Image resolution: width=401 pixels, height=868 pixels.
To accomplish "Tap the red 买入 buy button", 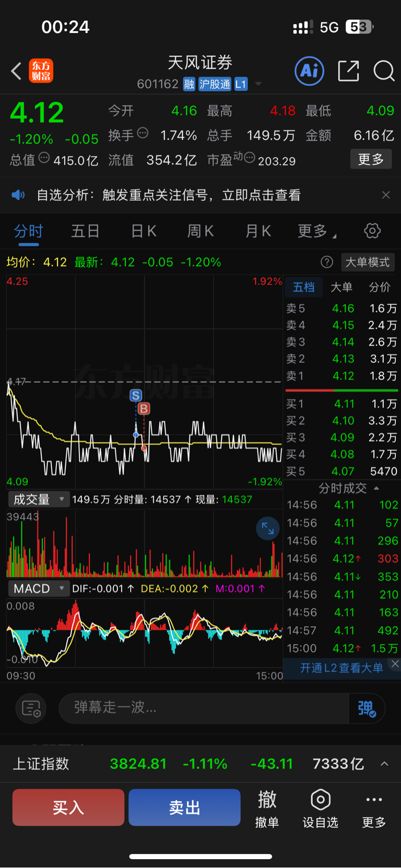I will pos(68,807).
